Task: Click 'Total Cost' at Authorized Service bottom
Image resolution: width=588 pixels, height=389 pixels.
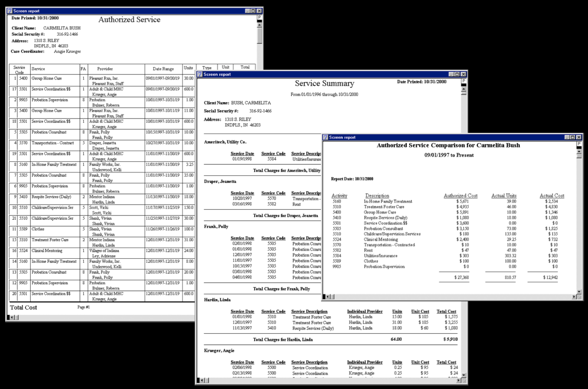Action: [23, 307]
